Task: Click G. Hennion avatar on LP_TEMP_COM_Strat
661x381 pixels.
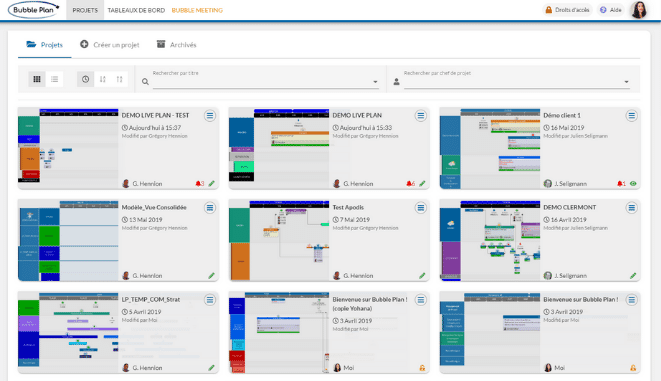Action: point(126,368)
